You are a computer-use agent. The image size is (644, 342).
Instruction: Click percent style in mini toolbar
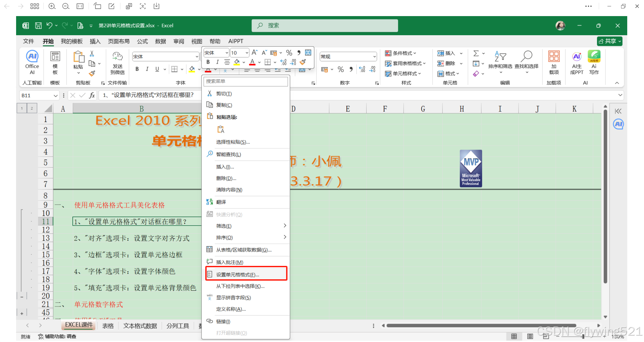(x=289, y=53)
